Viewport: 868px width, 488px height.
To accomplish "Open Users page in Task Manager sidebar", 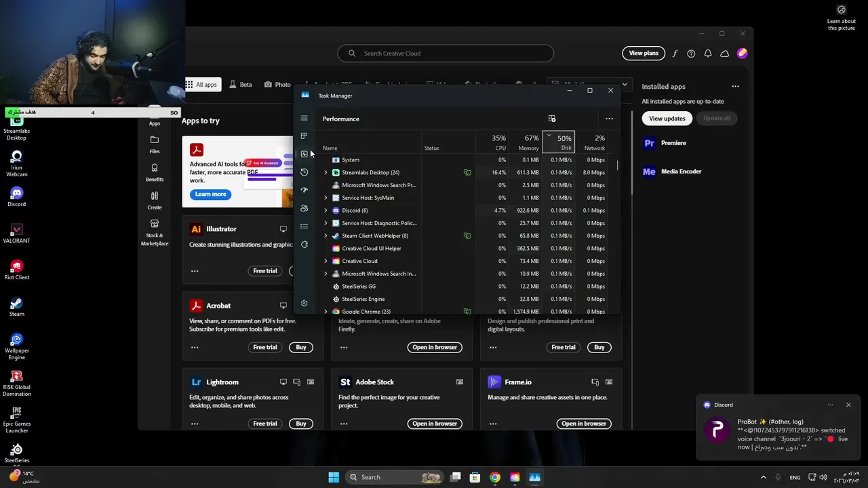I will point(304,208).
